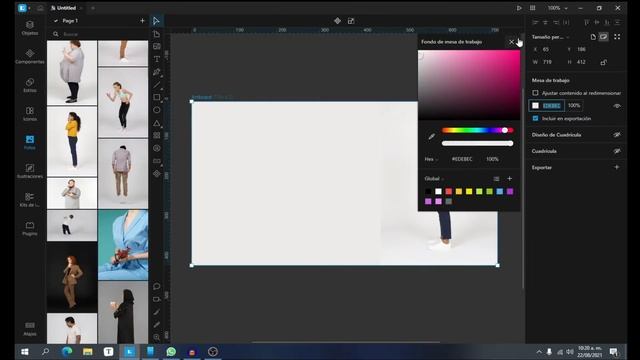Screen dimensions: 640x360
Task: Click the hue slider
Action: click(x=477, y=130)
